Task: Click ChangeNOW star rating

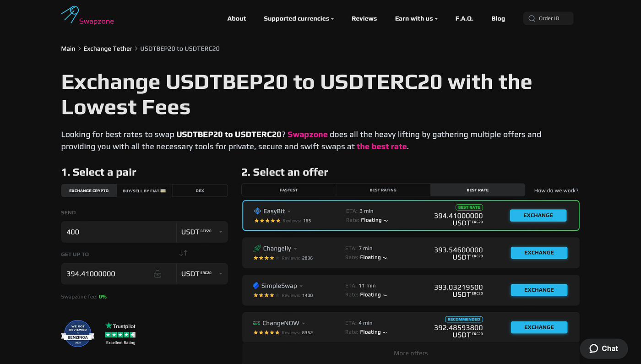Action: click(x=267, y=333)
